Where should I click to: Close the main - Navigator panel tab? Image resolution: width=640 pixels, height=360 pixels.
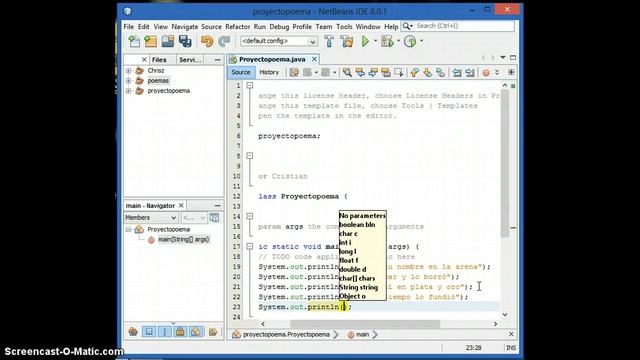[x=181, y=205]
